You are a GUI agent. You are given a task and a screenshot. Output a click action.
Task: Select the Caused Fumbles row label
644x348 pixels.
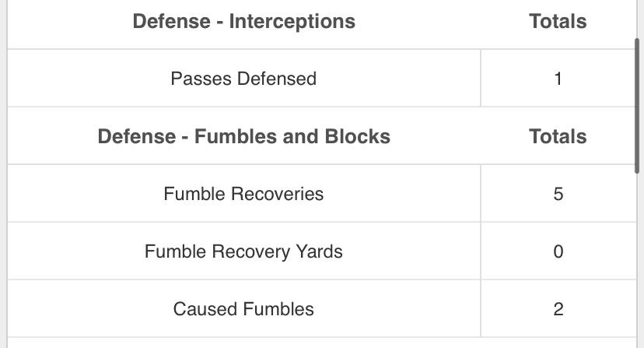pyautogui.click(x=243, y=309)
